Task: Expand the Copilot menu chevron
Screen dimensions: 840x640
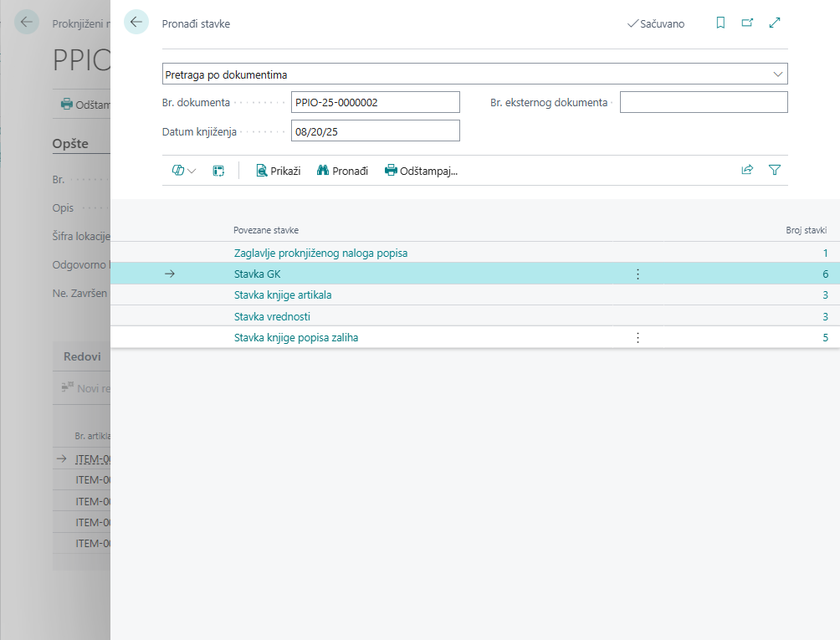Action: click(192, 171)
